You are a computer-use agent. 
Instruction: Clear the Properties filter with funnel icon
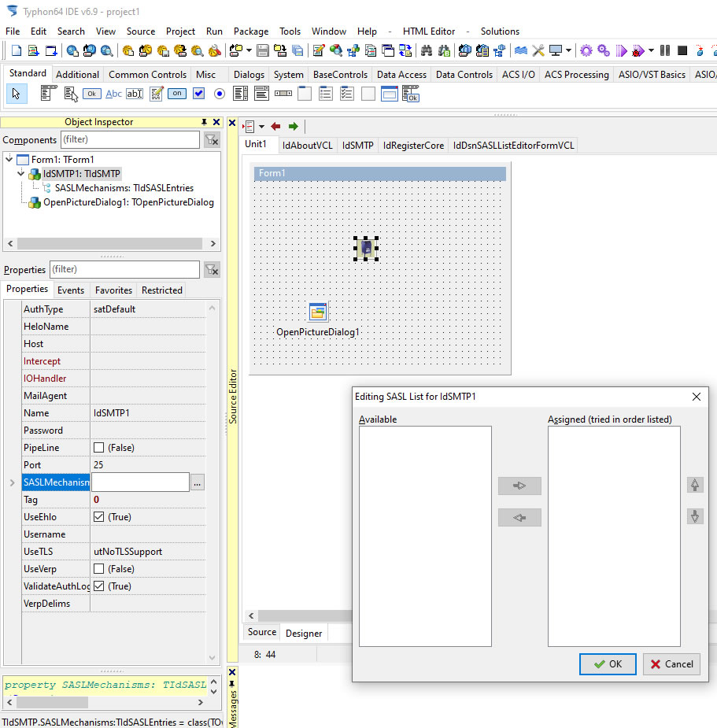pos(212,270)
